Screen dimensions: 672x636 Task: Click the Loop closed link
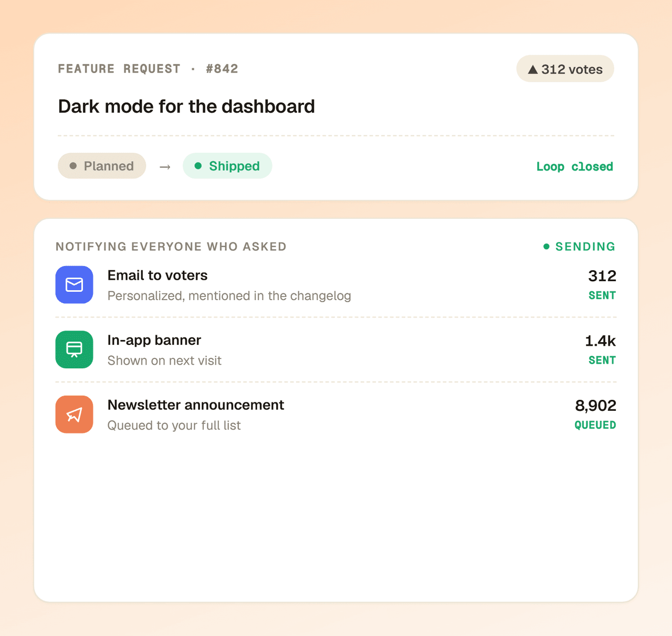point(575,166)
